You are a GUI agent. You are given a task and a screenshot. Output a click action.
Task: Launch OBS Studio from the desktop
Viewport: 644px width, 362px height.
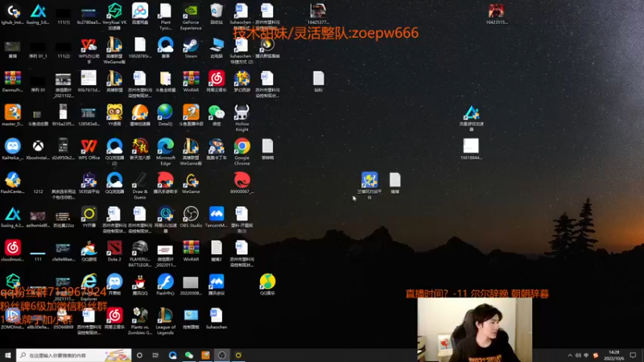[x=191, y=216]
